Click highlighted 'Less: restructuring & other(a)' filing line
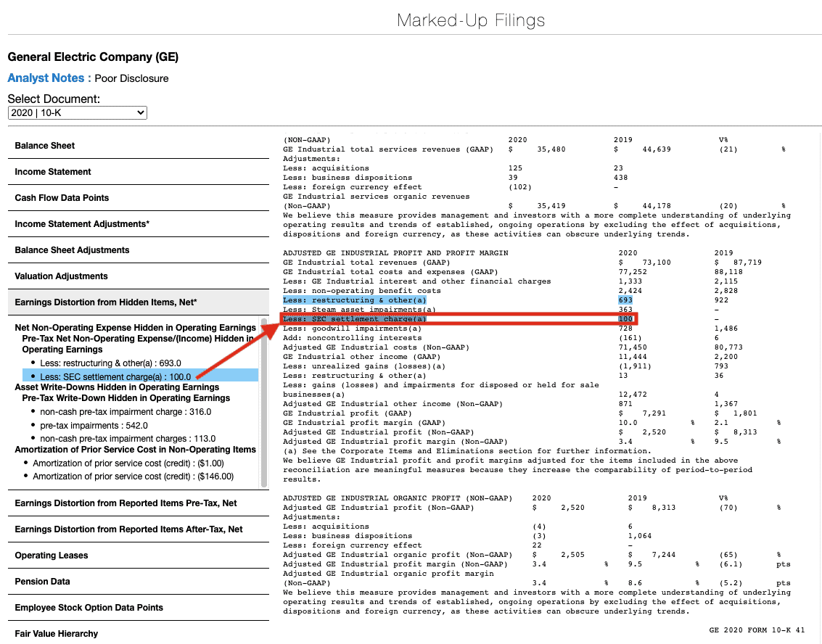Viewport: 822px width, 644px height. (x=354, y=300)
